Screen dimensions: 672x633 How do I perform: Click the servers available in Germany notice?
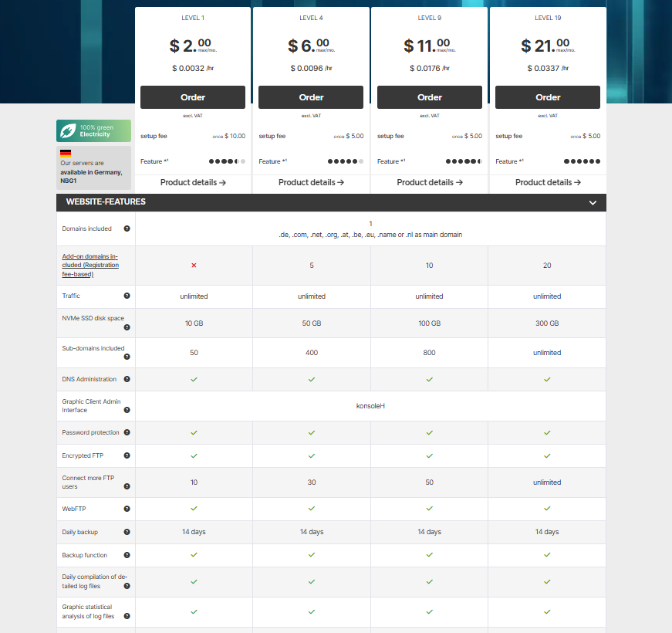[x=94, y=168]
